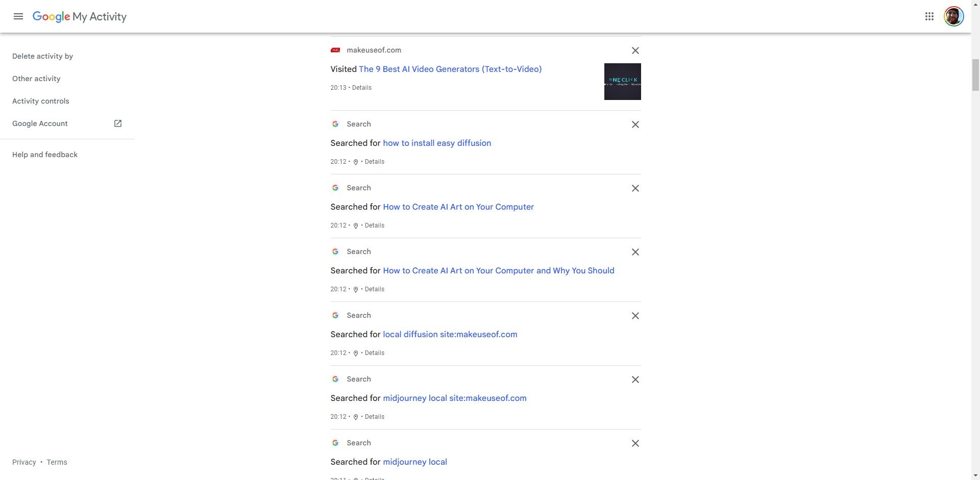Open 'How to Create AI Art on Your Computer' link

click(x=458, y=207)
